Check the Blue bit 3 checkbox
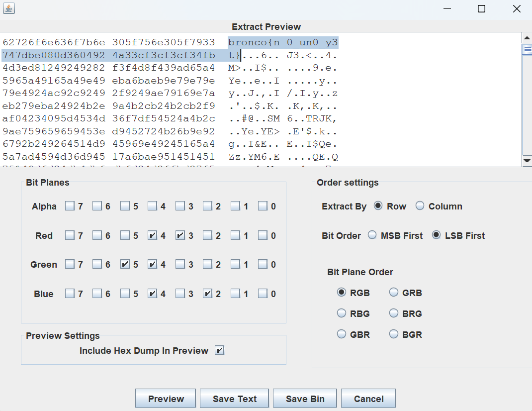 coord(180,293)
